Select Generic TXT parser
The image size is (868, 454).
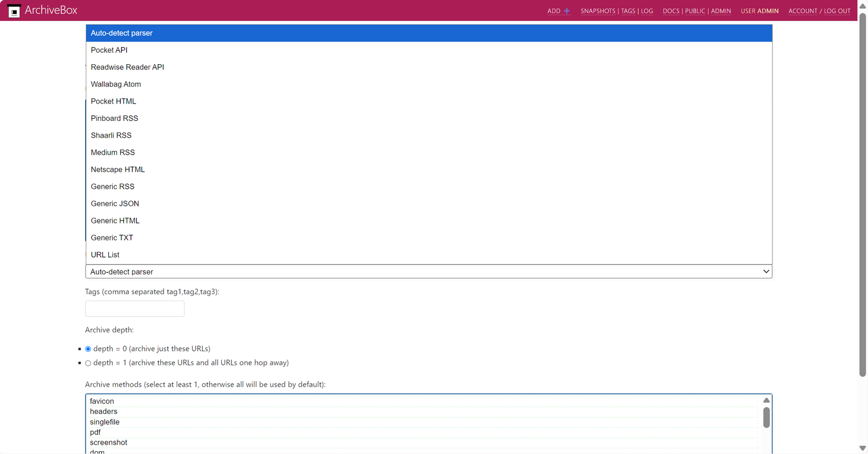[x=429, y=238]
